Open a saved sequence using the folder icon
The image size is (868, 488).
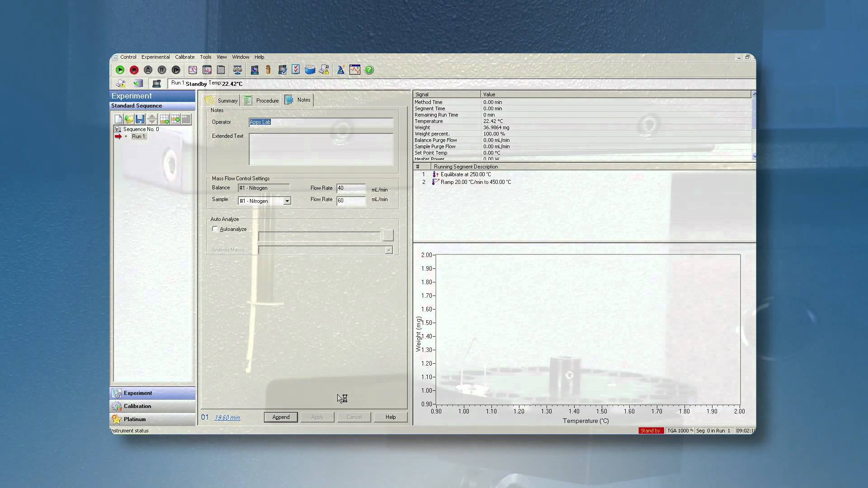tap(129, 119)
